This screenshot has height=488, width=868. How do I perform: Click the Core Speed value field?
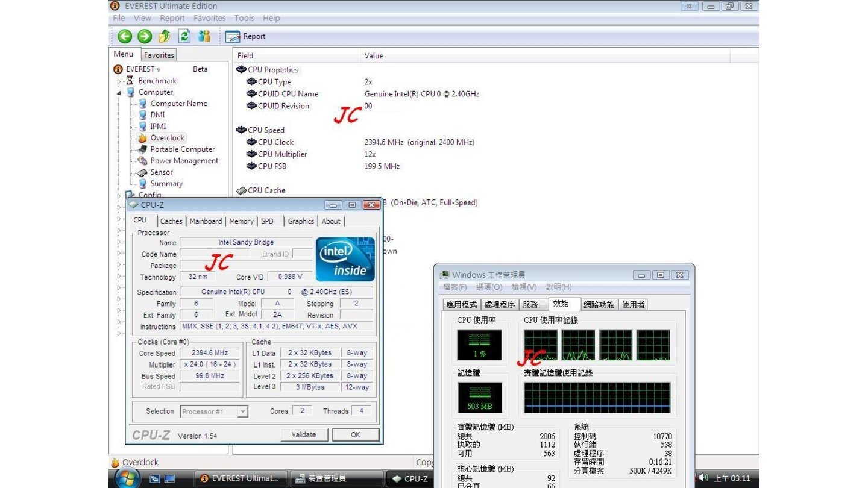coord(210,353)
